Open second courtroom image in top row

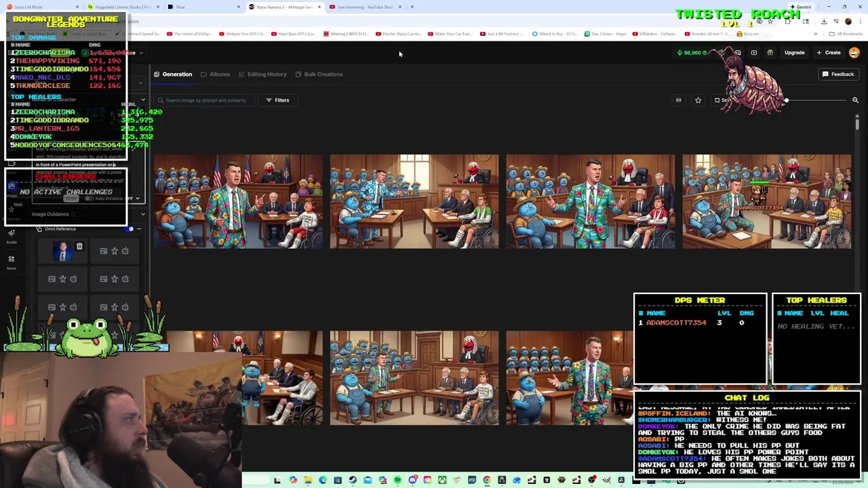[414, 201]
